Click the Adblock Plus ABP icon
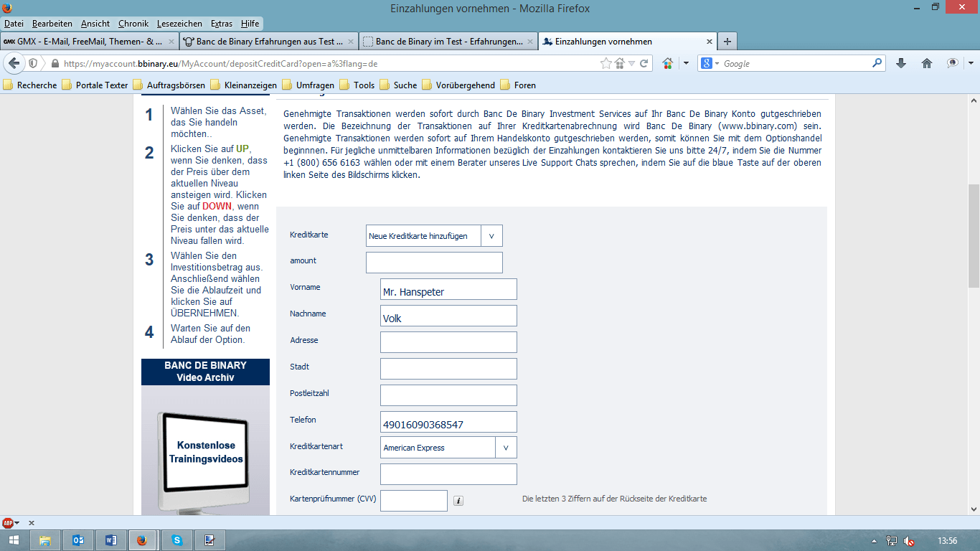The height and width of the screenshot is (551, 980). [7, 523]
